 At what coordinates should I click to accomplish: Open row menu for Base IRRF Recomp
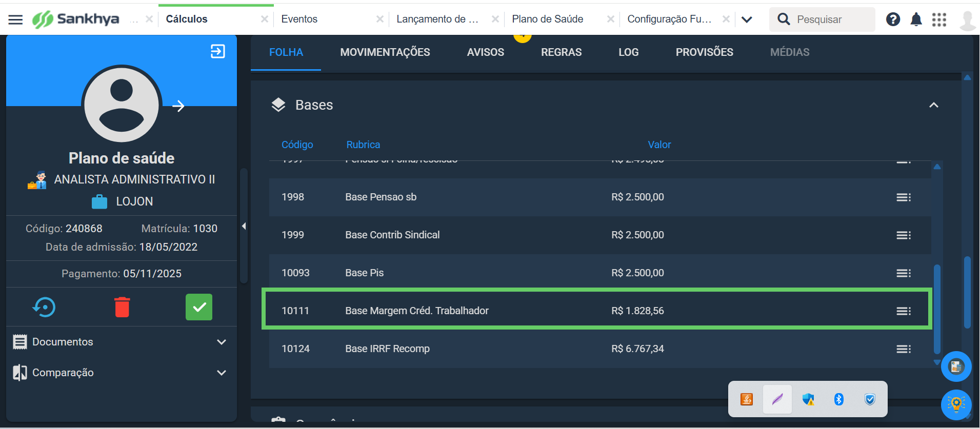click(x=904, y=349)
